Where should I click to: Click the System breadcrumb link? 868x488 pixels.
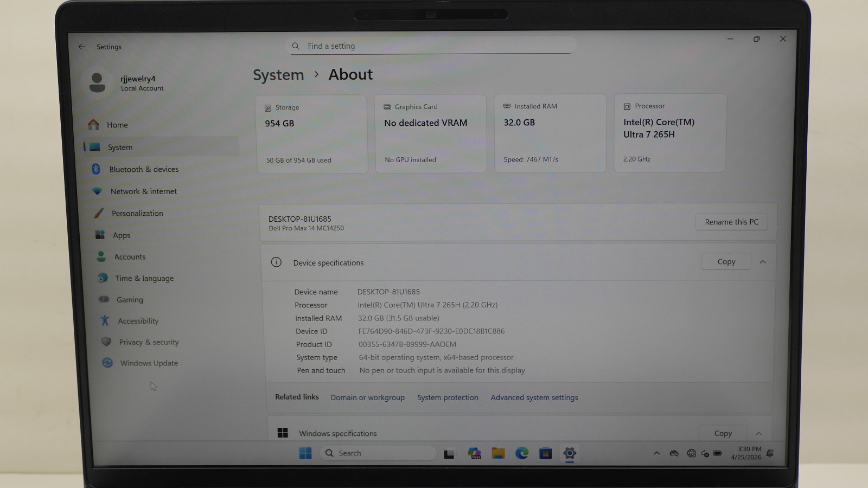[278, 75]
